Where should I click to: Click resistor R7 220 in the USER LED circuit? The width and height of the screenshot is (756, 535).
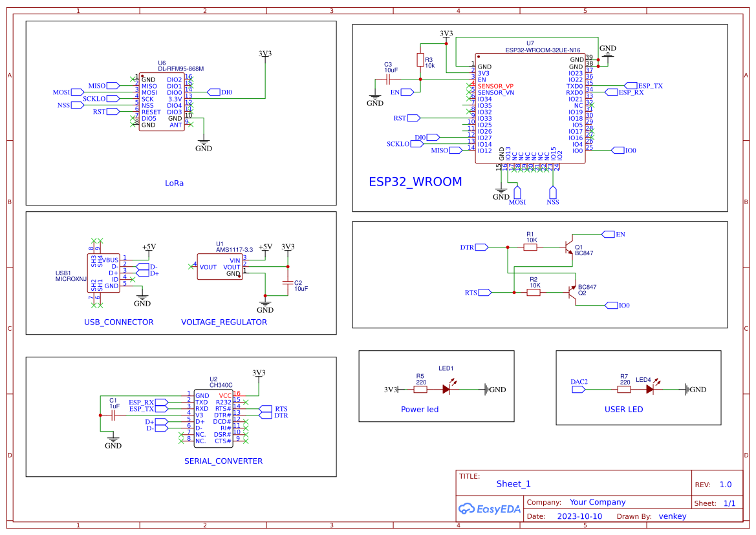point(624,389)
